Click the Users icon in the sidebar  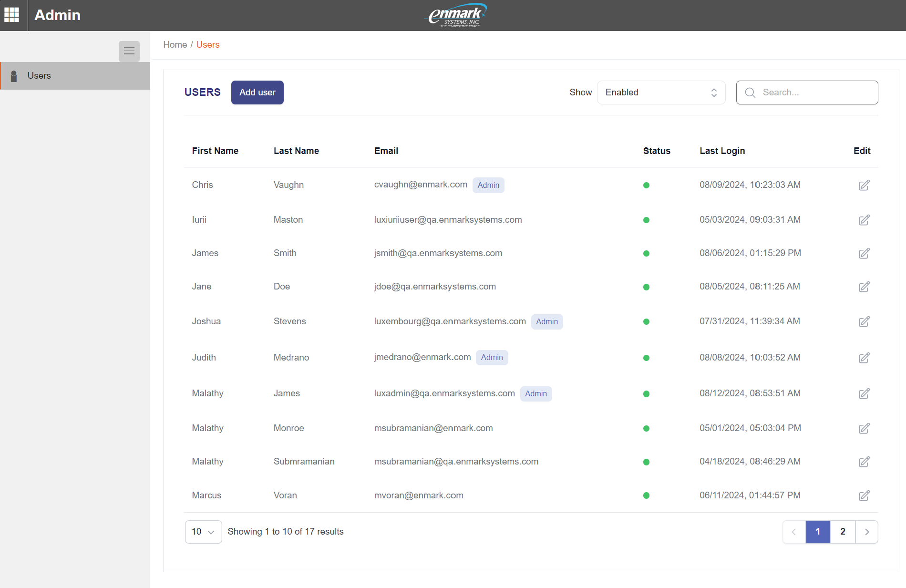pyautogui.click(x=14, y=75)
